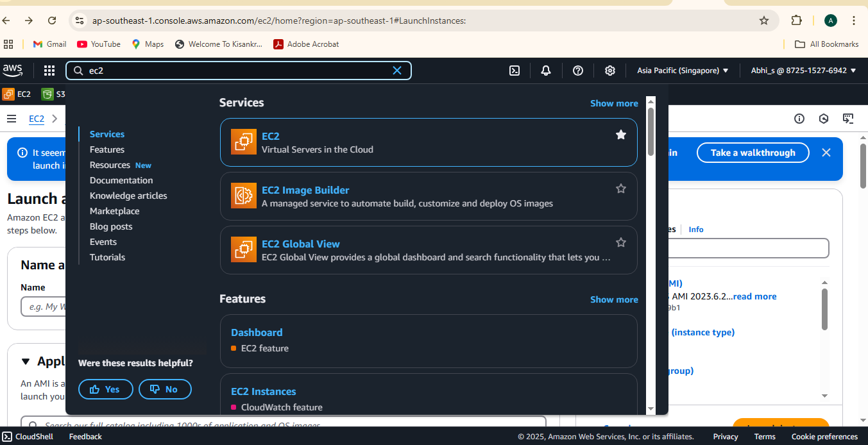Screen dimensions: 868x445
Task: Click Yes thumbs-up feedback button
Action: [x=106, y=389]
